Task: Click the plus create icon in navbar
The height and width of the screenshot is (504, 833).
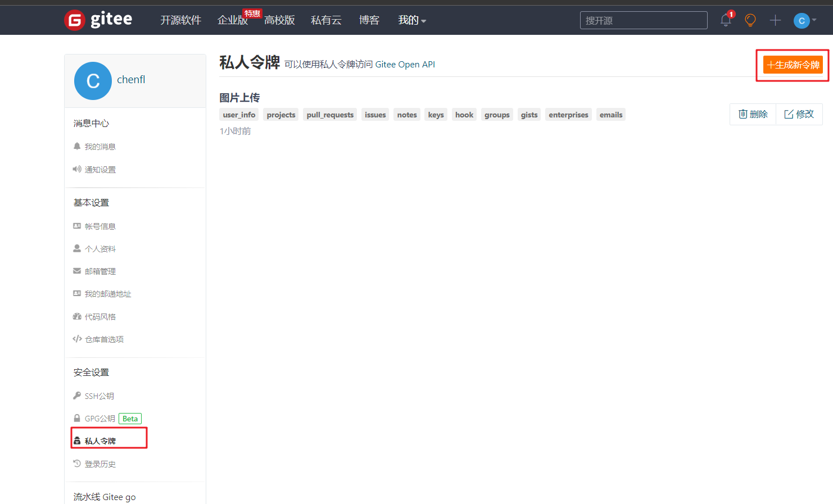Action: (x=775, y=20)
